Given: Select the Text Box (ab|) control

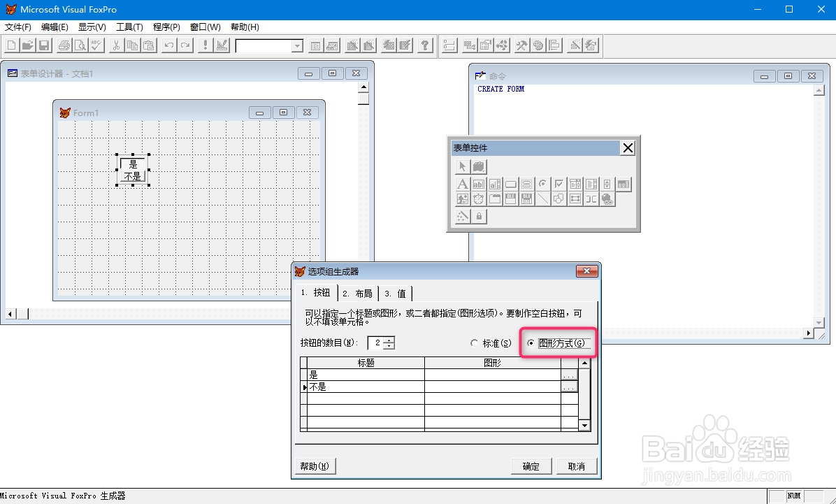Looking at the screenshot, I should click(478, 184).
